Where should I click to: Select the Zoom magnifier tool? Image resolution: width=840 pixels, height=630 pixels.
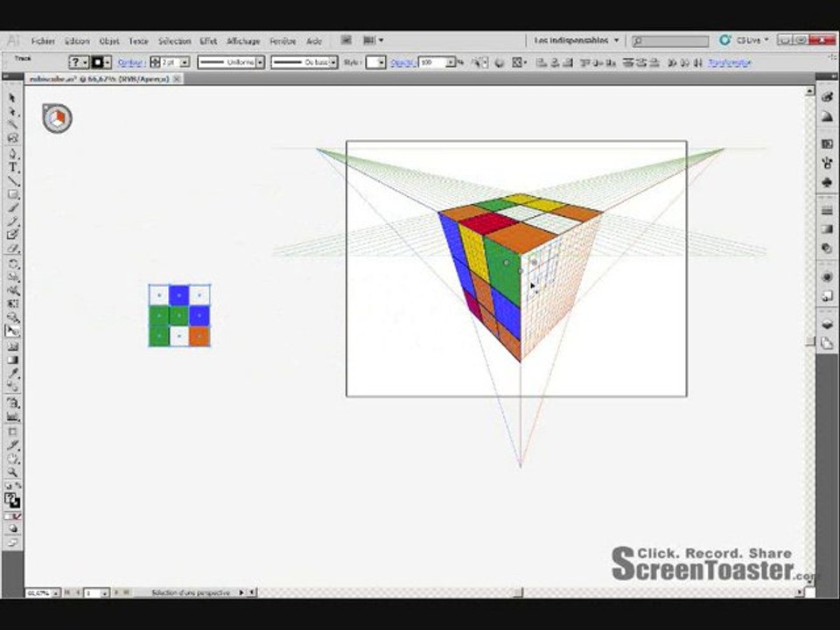click(13, 472)
